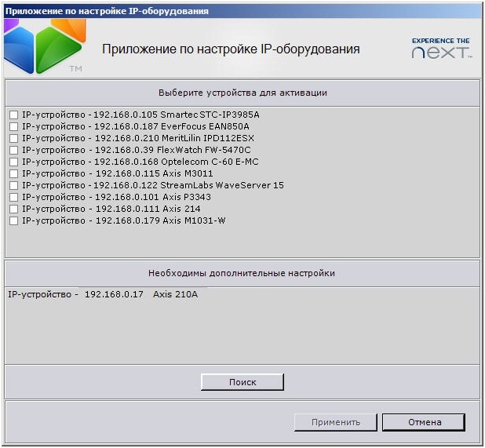Enable the EverFocus EAN850A device checkbox

click(13, 126)
